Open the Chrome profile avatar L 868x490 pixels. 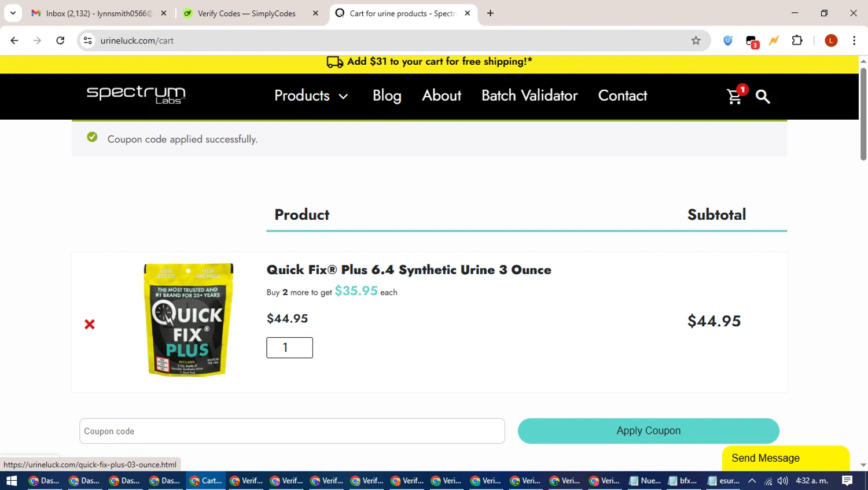(831, 40)
